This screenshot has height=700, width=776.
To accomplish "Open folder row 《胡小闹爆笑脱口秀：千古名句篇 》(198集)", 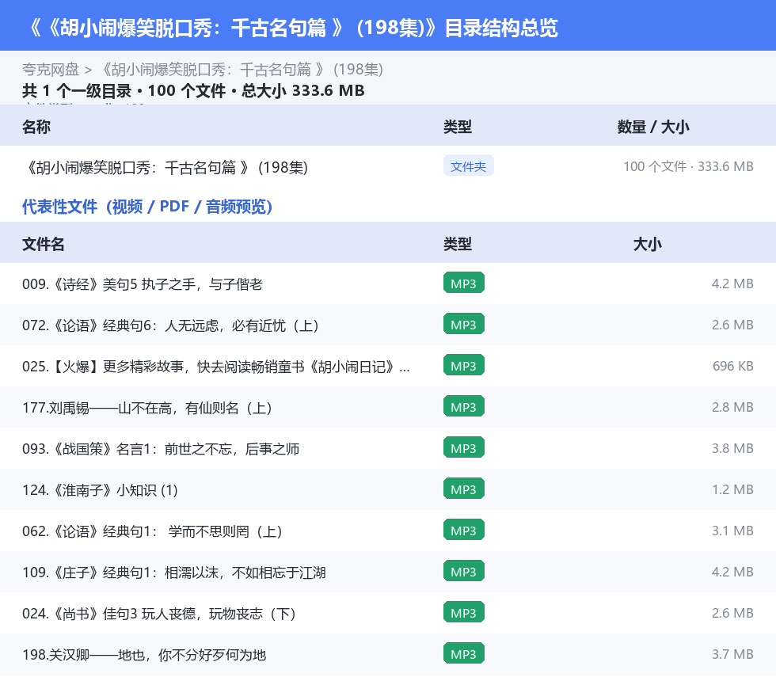I will click(x=166, y=167).
